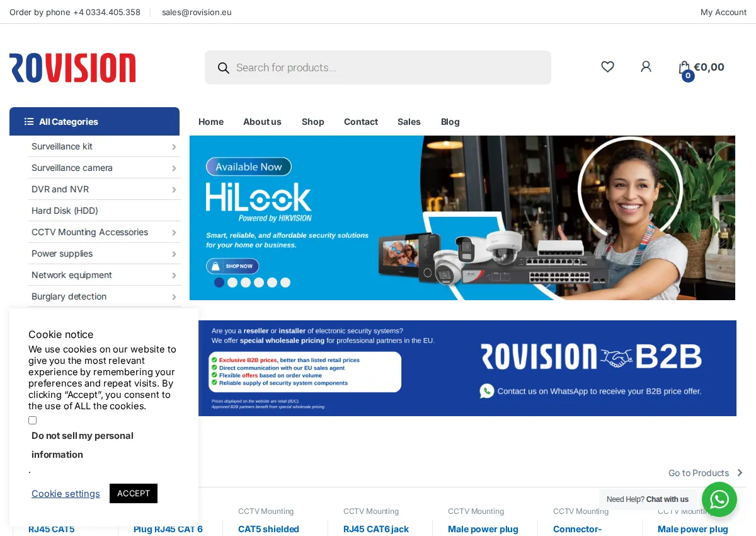Open the Surveillance kit category label

coord(62,146)
